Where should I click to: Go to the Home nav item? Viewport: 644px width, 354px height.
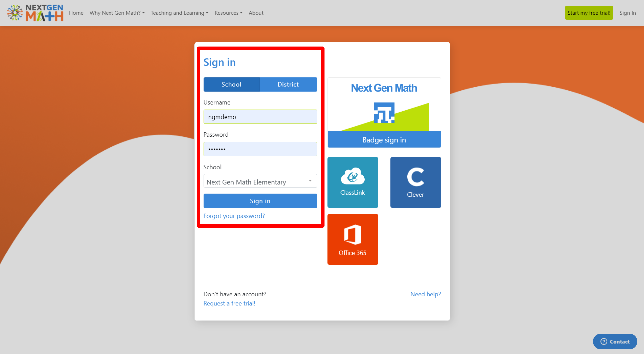coord(76,13)
